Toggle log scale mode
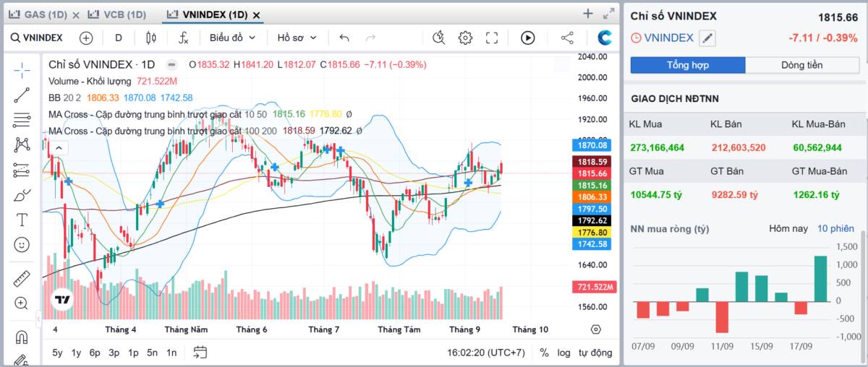The image size is (868, 367). pyautogui.click(x=563, y=353)
